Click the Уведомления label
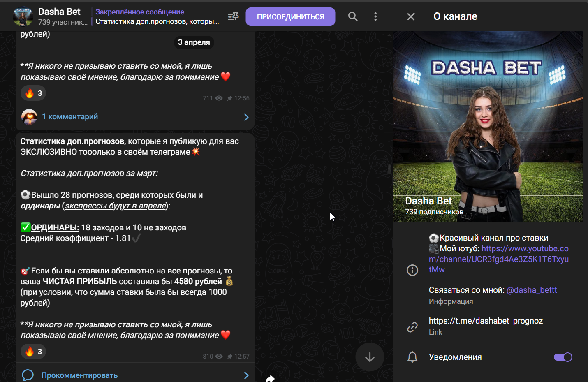 [x=455, y=357]
